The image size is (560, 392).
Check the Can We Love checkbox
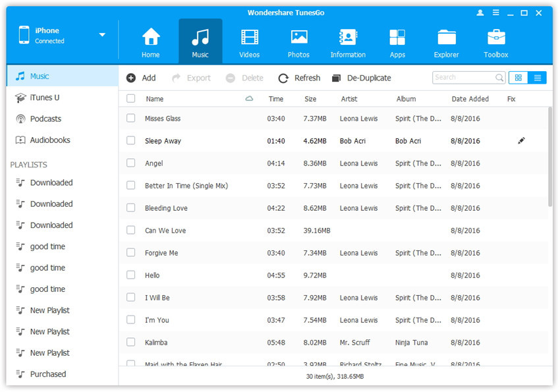point(130,231)
